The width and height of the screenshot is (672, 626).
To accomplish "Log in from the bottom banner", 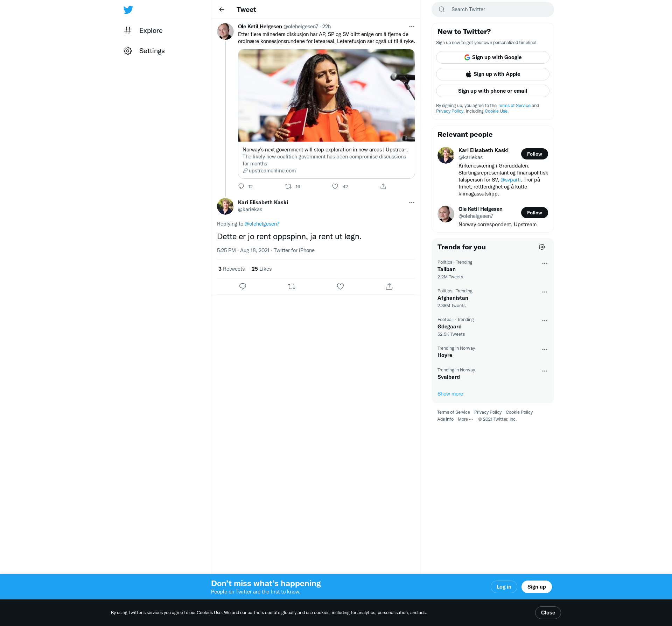I will click(504, 587).
